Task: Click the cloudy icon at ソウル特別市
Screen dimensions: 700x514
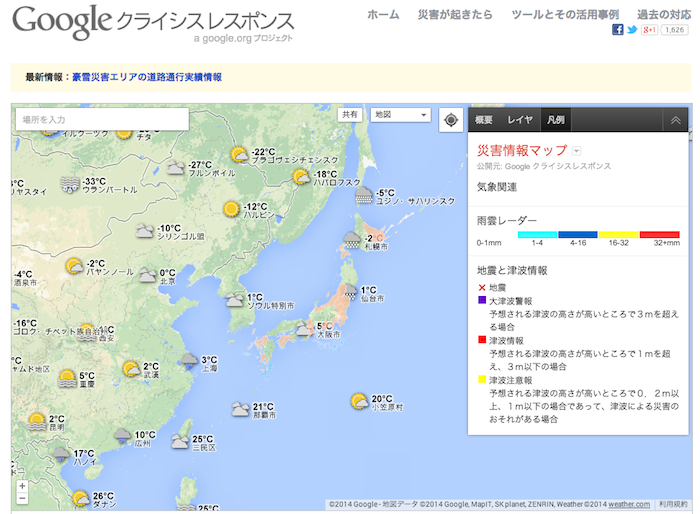Action: coord(234,299)
